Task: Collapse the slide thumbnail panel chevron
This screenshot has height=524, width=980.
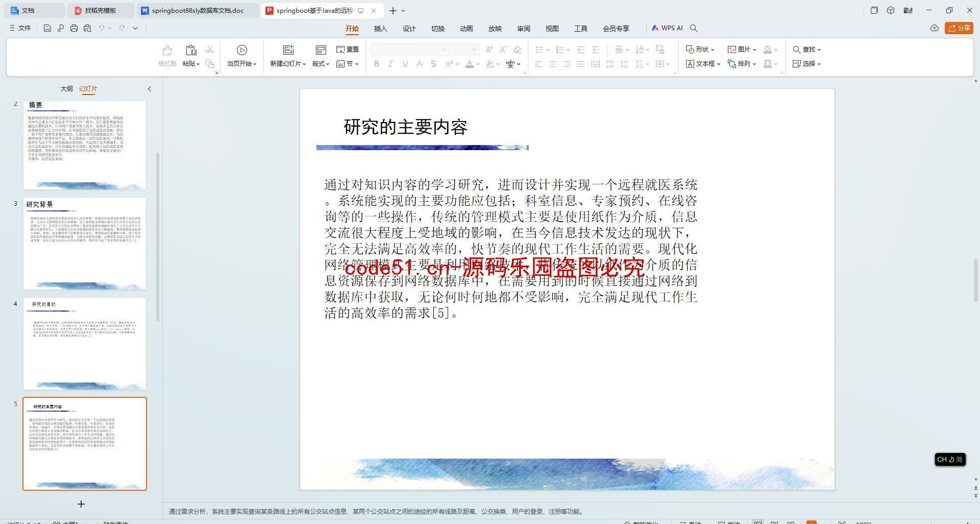Action: pyautogui.click(x=150, y=89)
